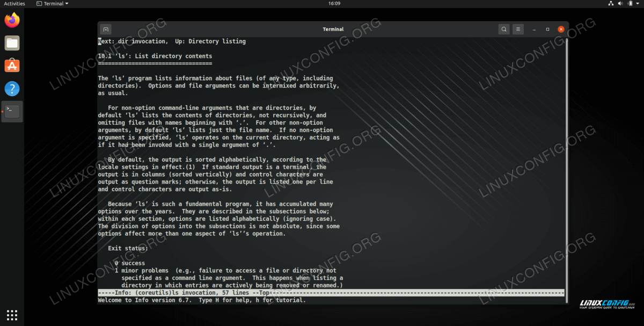The image size is (644, 326).
Task: Launch Firefox from the dock
Action: point(12,20)
